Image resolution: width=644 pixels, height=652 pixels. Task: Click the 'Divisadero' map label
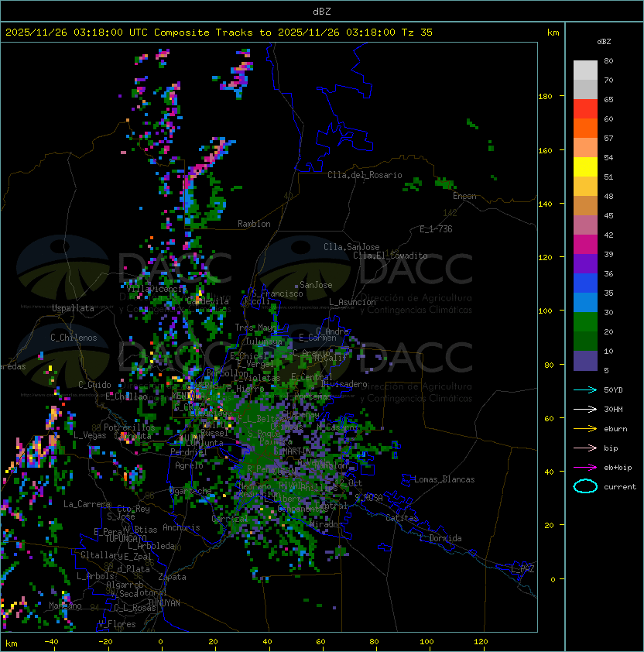click(x=344, y=384)
